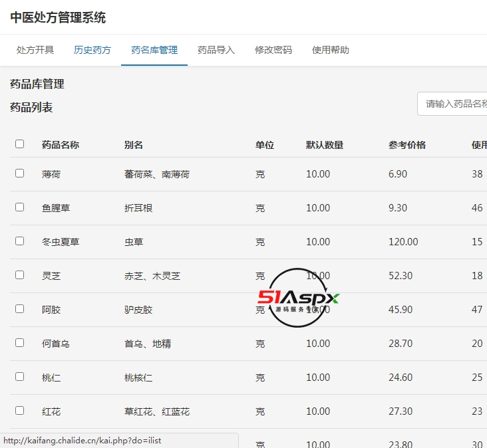This screenshot has width=487, height=448.
Task: Check the 薄荷 row checkbox
Action: [19, 173]
